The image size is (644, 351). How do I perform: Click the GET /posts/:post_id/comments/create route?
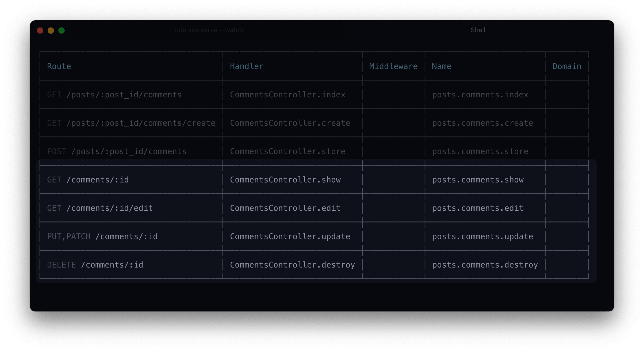[x=131, y=123]
